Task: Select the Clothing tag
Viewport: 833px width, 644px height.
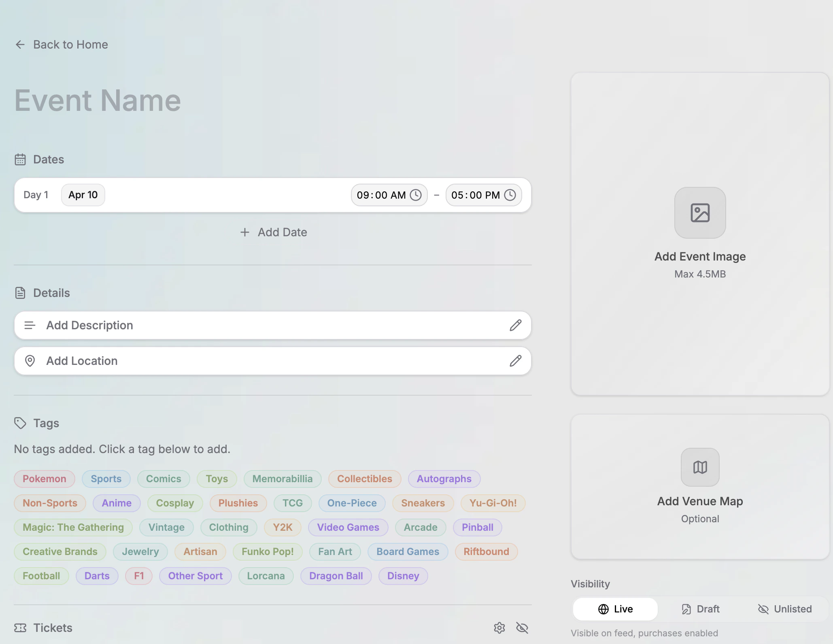Action: (x=229, y=527)
